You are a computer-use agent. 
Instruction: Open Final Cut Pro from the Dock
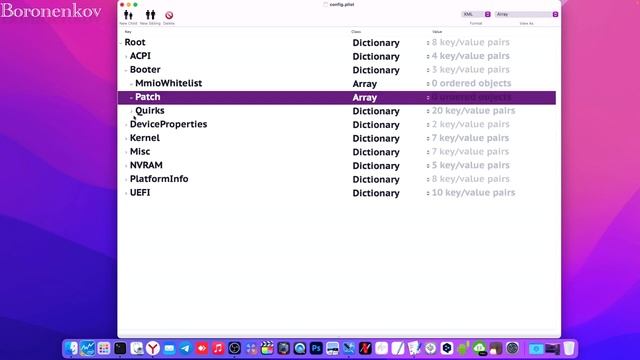pos(267,348)
